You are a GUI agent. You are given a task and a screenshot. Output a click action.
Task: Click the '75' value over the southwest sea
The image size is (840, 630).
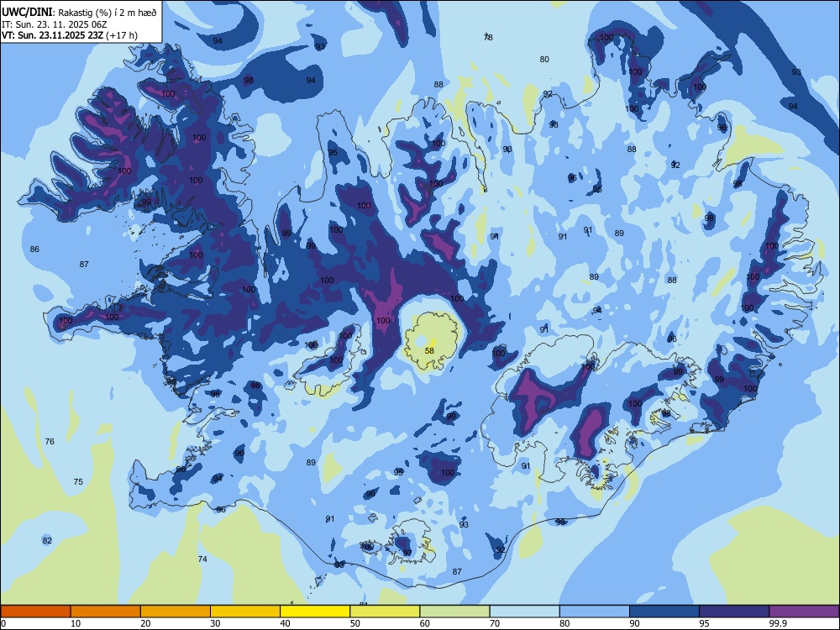78,481
